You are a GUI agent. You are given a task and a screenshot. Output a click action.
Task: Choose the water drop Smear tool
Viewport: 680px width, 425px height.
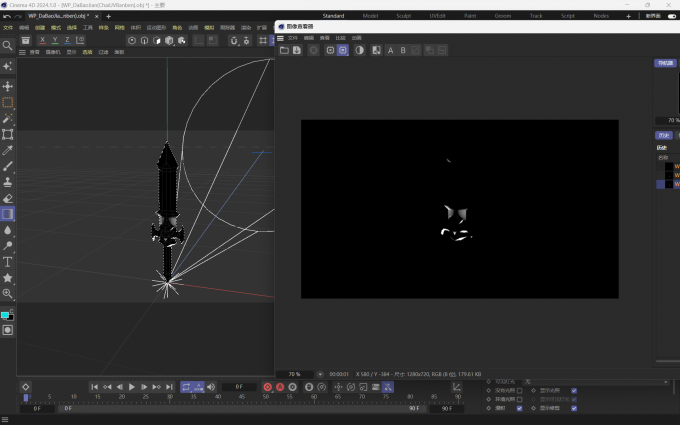[7, 230]
